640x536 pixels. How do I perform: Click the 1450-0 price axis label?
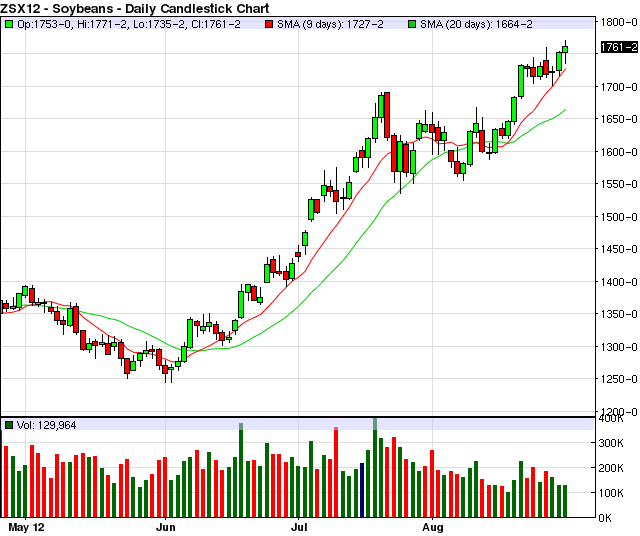point(619,249)
